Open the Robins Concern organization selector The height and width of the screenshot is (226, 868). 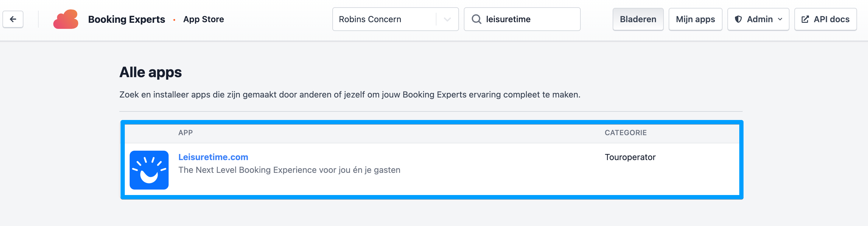click(x=384, y=19)
